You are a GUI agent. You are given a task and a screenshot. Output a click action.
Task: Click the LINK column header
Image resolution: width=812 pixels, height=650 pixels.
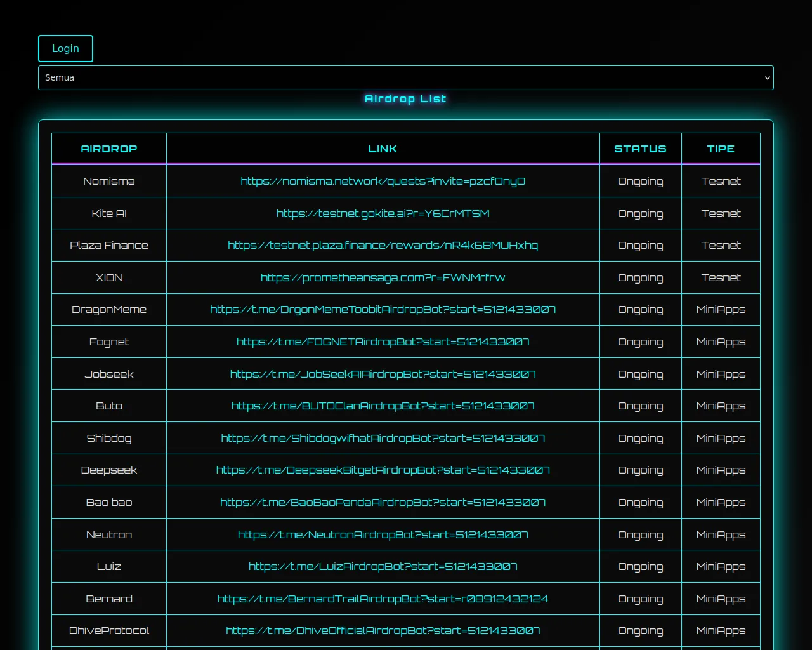383,149
